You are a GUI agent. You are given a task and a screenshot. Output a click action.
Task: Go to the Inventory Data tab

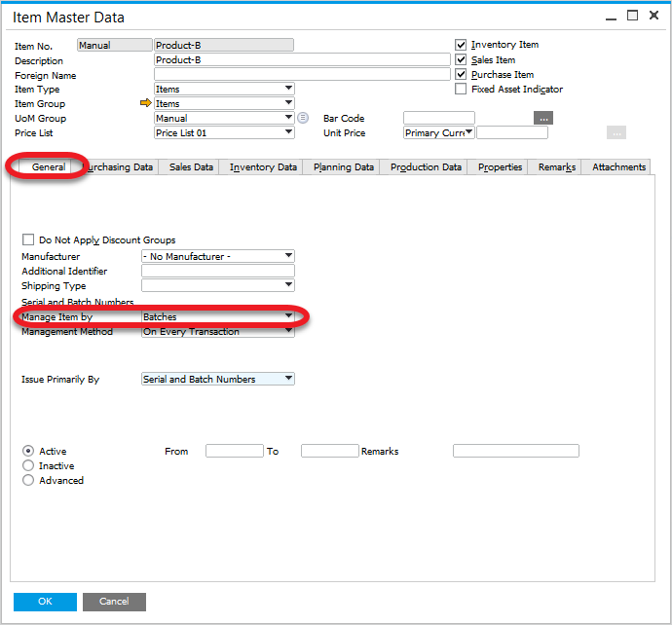point(263,166)
